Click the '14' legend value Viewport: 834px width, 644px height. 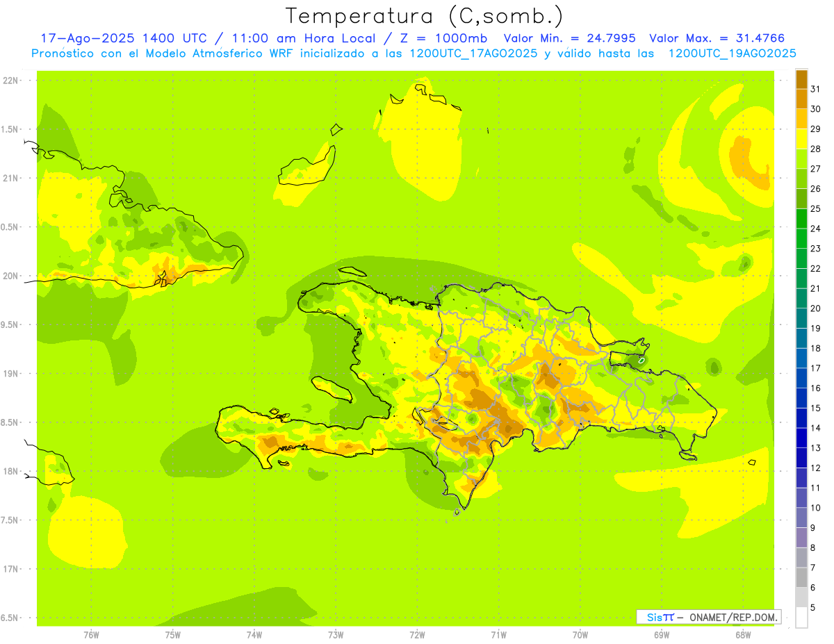click(815, 428)
